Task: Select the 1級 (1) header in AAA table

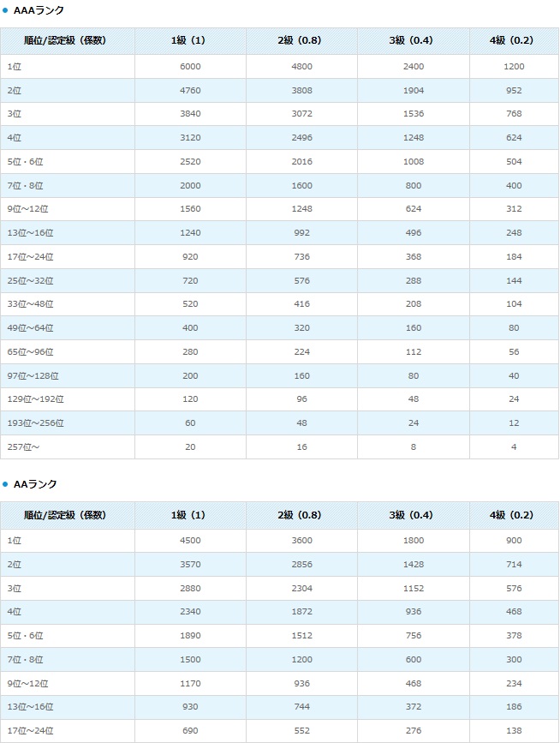Action: 188,41
